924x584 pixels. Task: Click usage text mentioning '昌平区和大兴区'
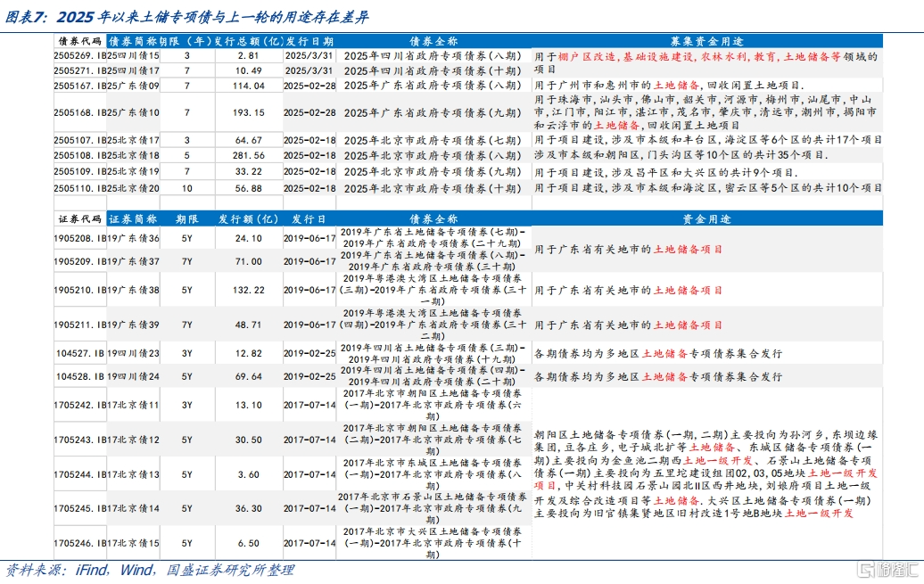point(666,173)
